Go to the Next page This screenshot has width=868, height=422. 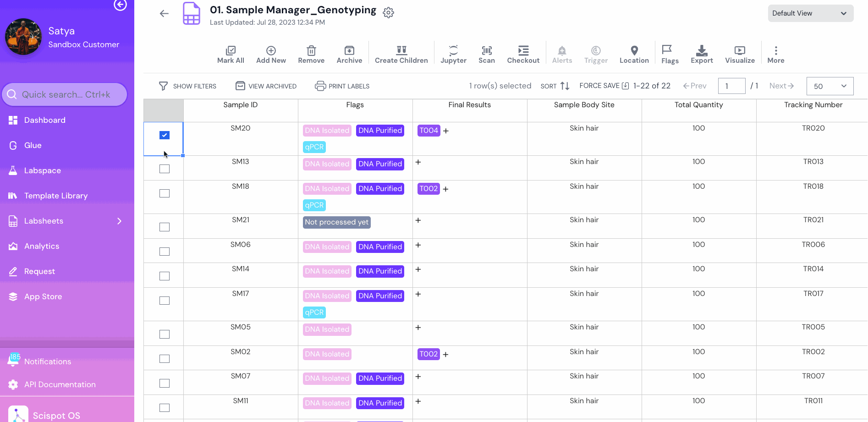tap(781, 86)
